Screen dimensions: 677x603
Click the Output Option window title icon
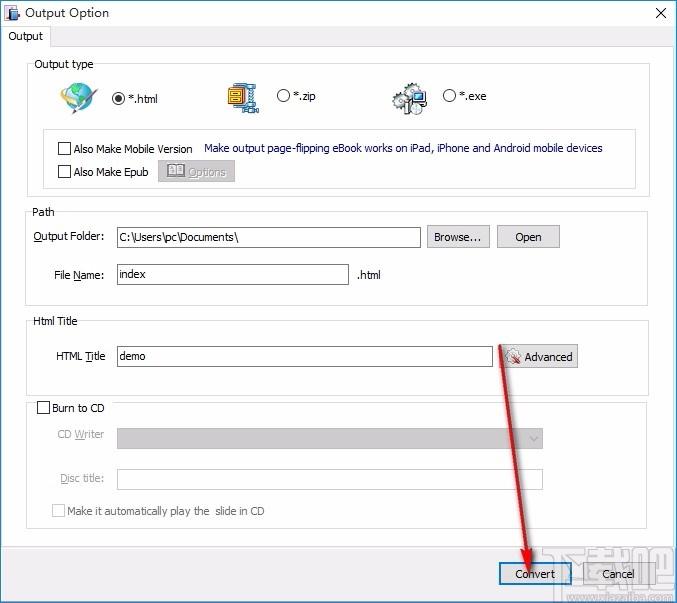point(12,13)
